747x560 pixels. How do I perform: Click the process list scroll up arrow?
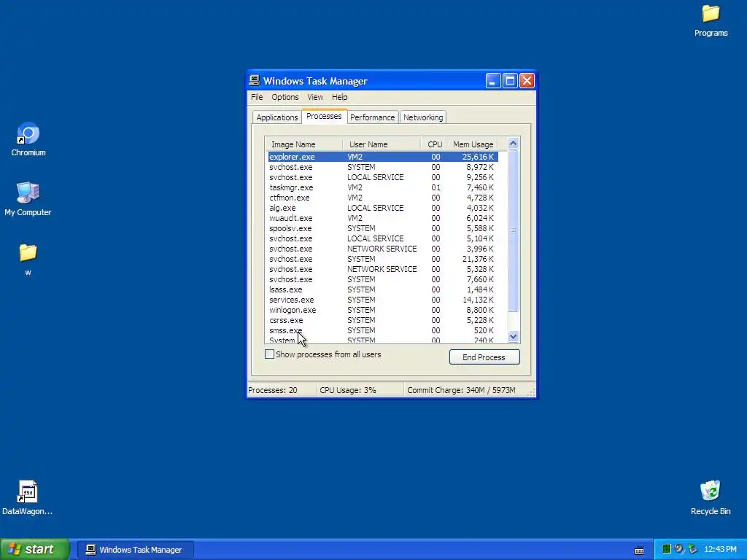coord(513,144)
